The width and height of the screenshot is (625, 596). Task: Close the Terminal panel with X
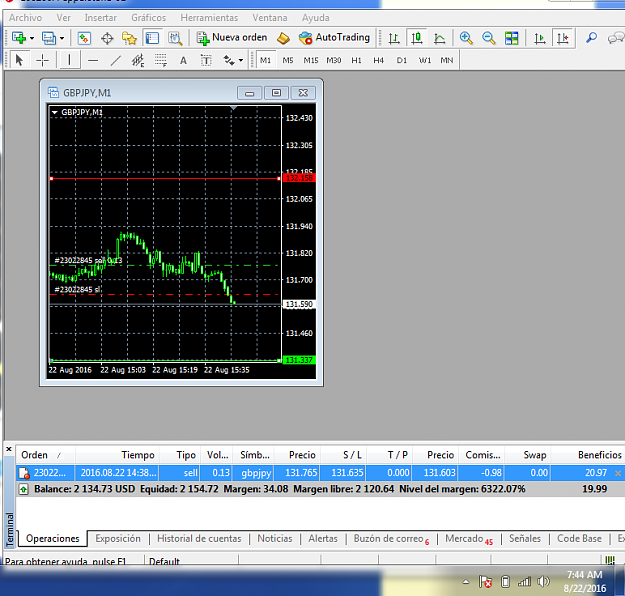coord(9,449)
